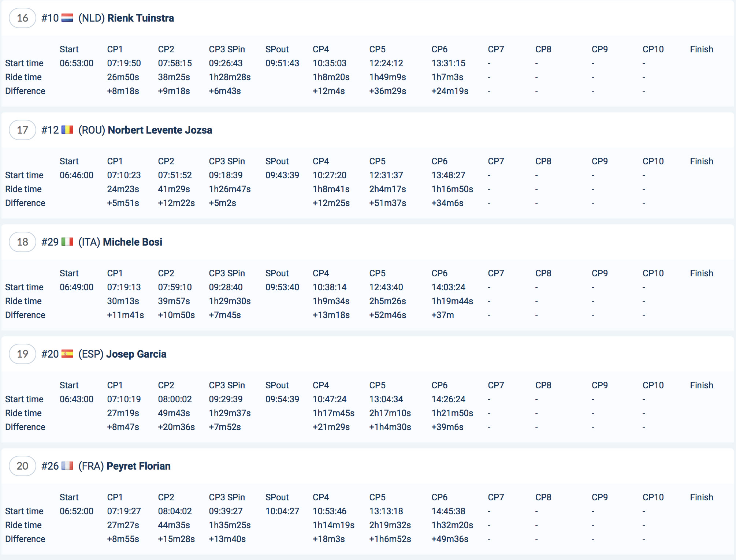Click the France flag beside Peyret Florian
The width and height of the screenshot is (736, 560).
(x=67, y=466)
